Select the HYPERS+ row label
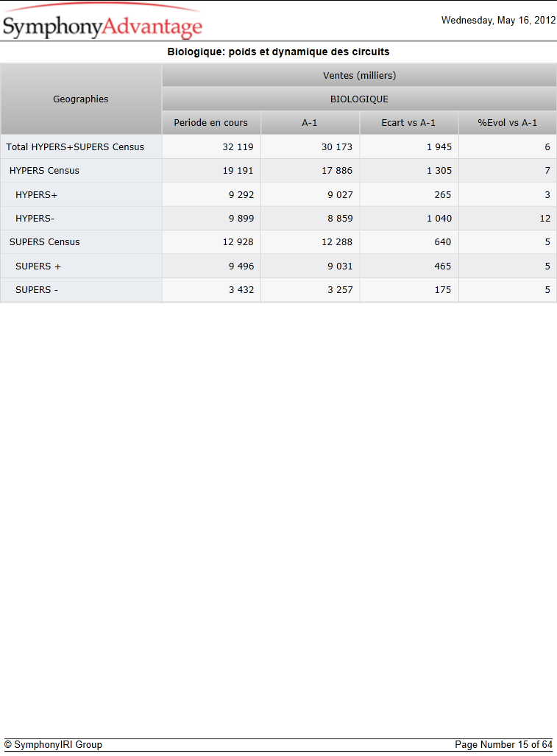This screenshot has height=756, width=557. click(x=36, y=195)
